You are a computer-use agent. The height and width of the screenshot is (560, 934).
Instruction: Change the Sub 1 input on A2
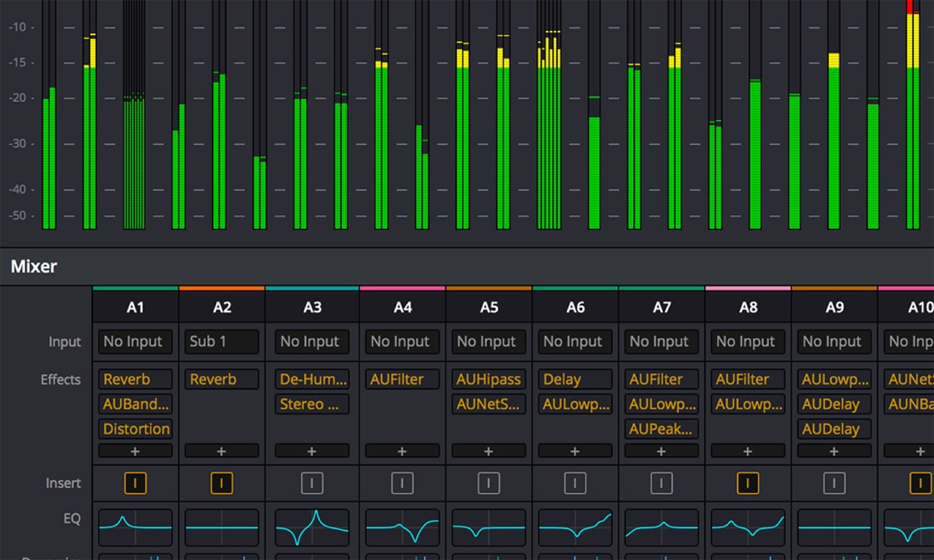pos(221,342)
